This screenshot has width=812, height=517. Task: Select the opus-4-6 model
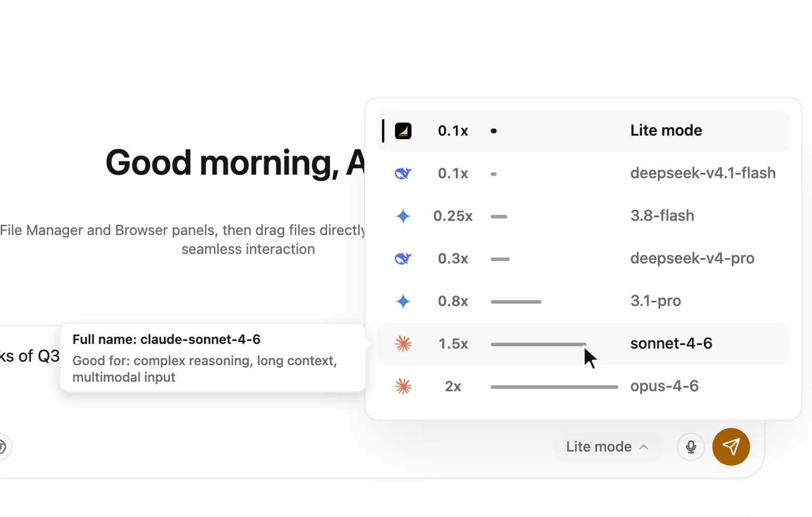coord(583,387)
